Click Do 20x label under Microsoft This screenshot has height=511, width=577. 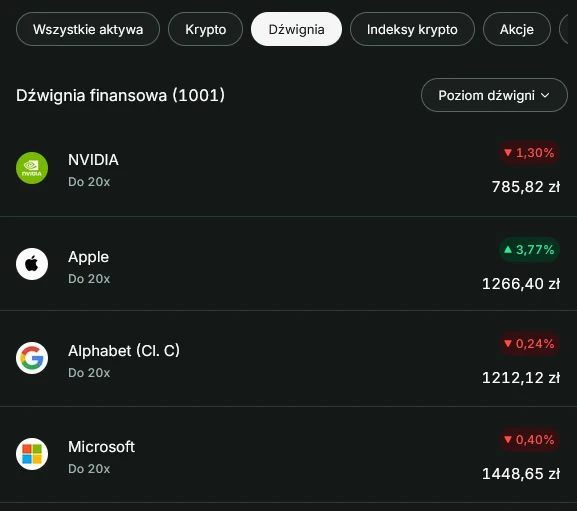point(89,469)
